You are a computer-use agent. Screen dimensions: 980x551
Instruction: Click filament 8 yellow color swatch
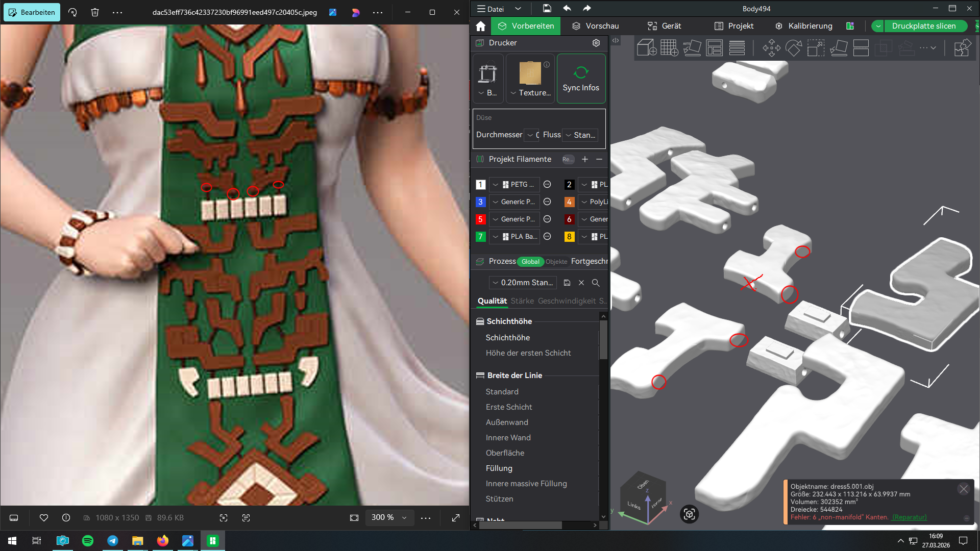[x=569, y=236]
